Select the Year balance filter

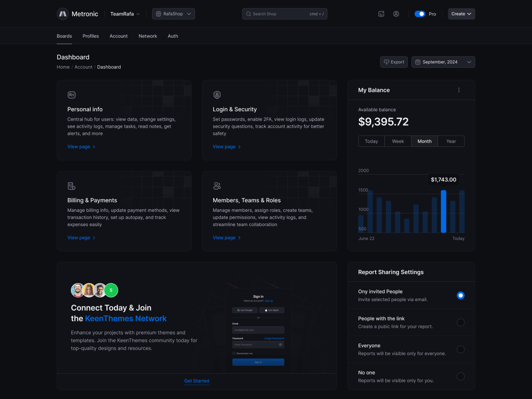click(451, 141)
